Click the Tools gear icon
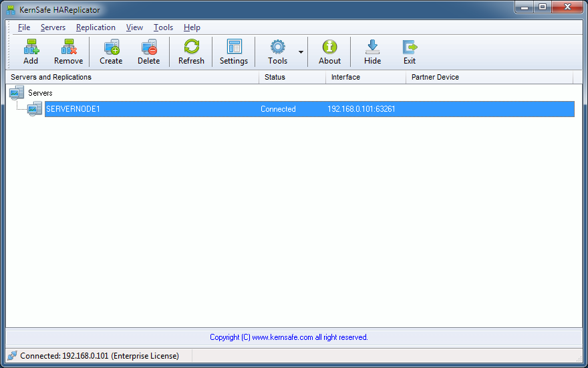588x368 pixels. (x=277, y=47)
